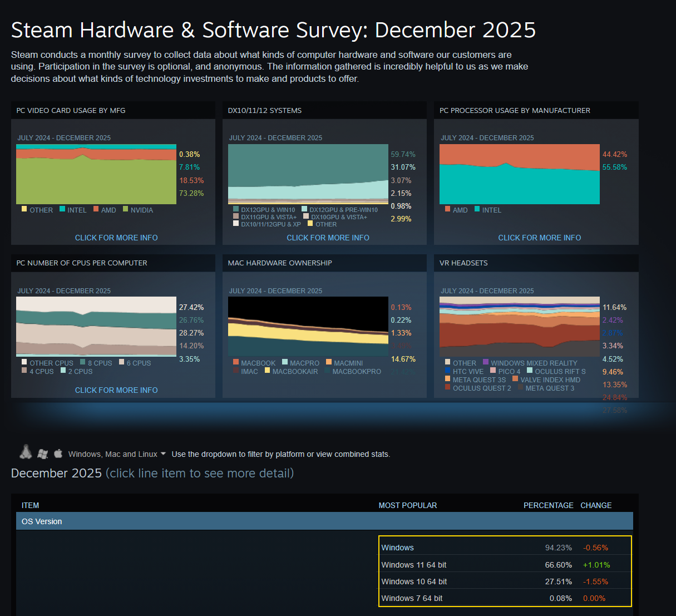Click the DX12GPU & WIN10 legend swatch
This screenshot has width=676, height=616.
(x=236, y=209)
